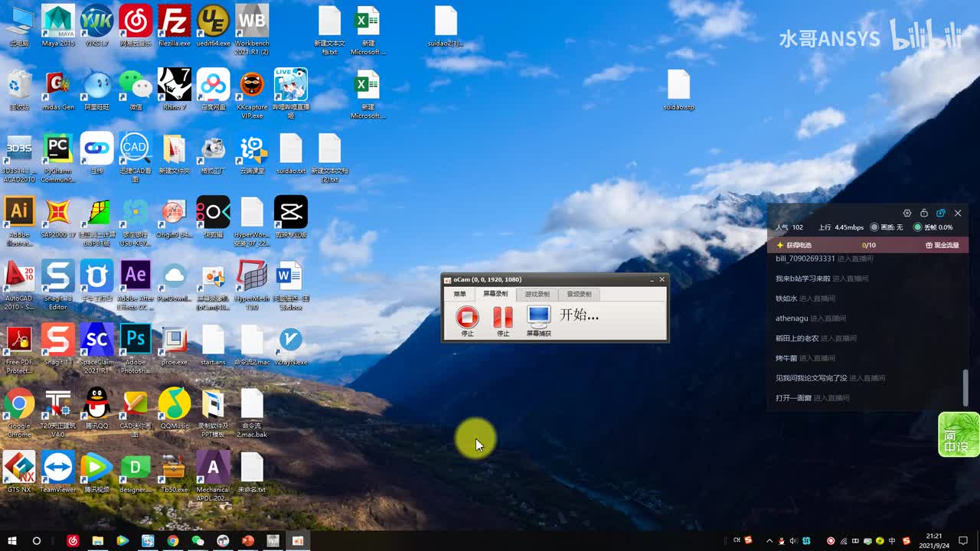Viewport: 980px width, 551px height.
Task: Select the proe.exe desktop shortcut
Action: point(174,346)
